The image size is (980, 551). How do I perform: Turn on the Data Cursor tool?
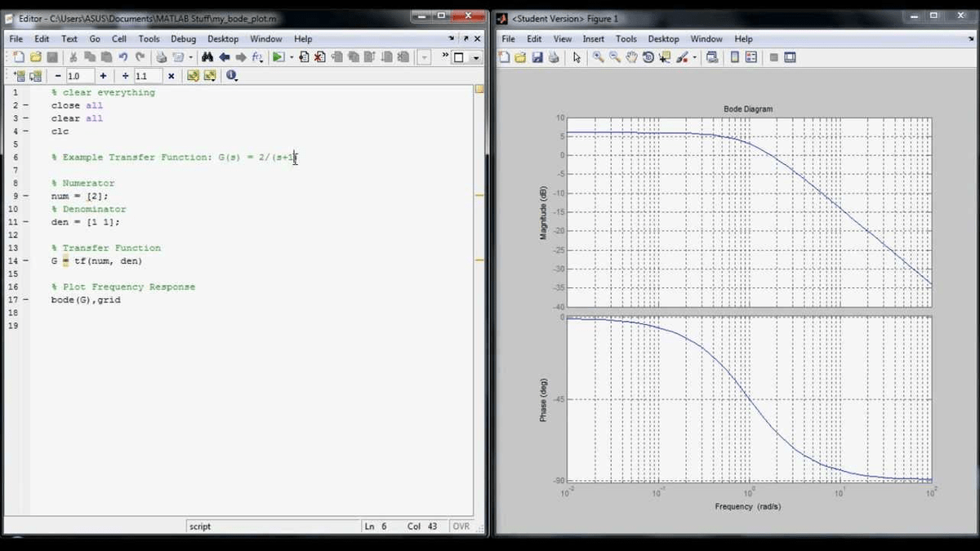(x=663, y=57)
